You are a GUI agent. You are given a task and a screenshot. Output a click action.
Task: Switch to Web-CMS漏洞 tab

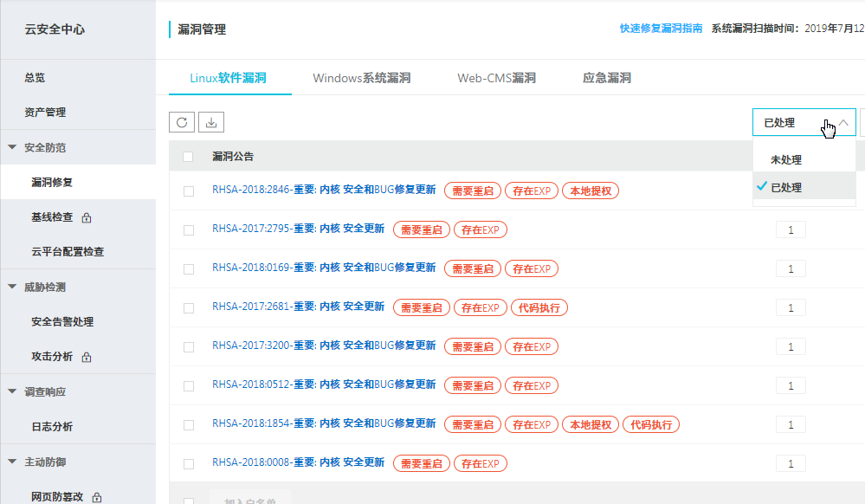click(496, 78)
